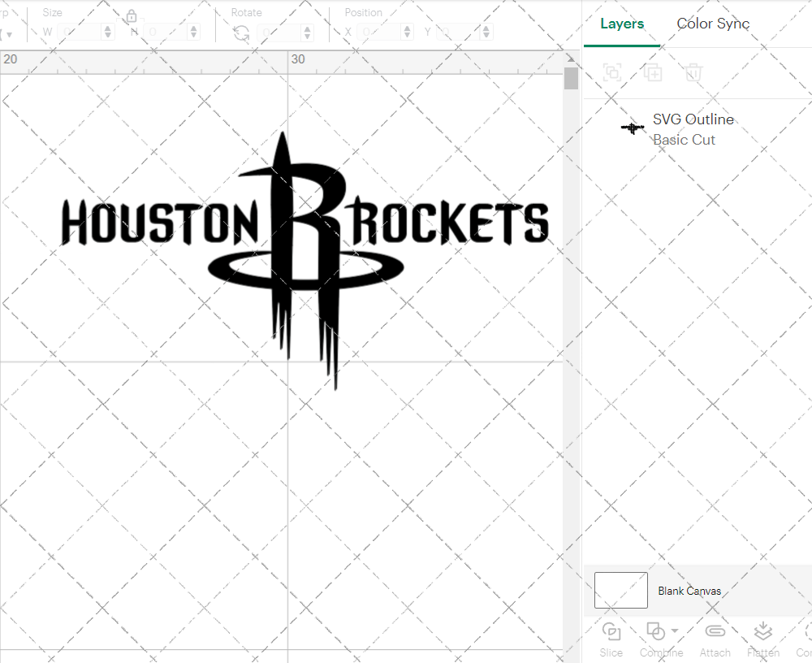Click the delete trash icon in Layers panel

tap(693, 72)
